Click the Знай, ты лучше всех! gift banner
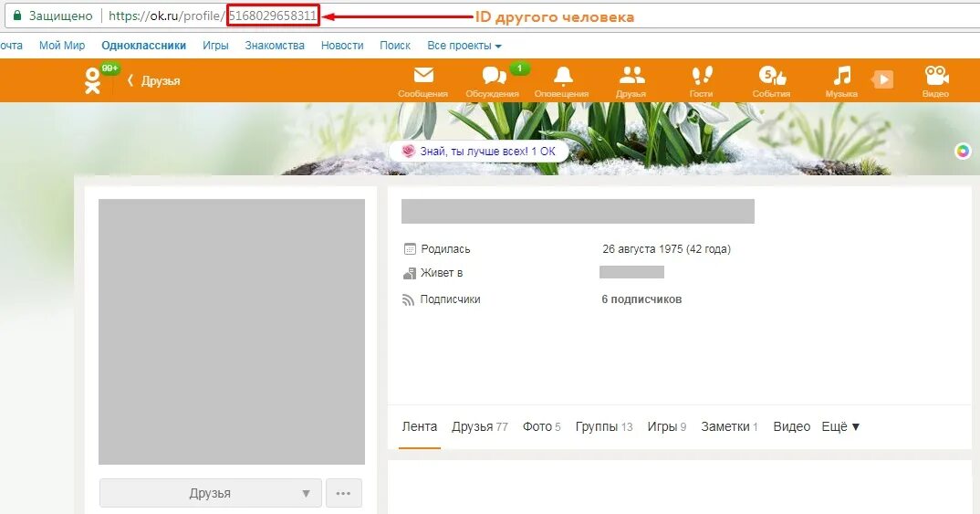Viewport: 980px width, 514px height. click(479, 151)
